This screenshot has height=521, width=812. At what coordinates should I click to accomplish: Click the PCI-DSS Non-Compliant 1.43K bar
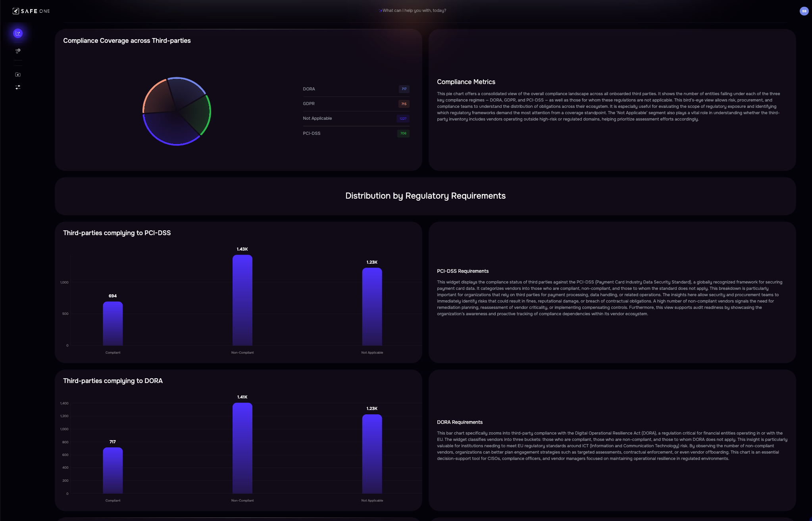click(242, 300)
